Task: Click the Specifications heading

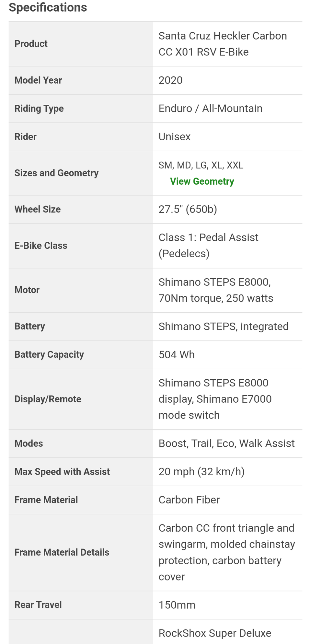Action: (48, 7)
